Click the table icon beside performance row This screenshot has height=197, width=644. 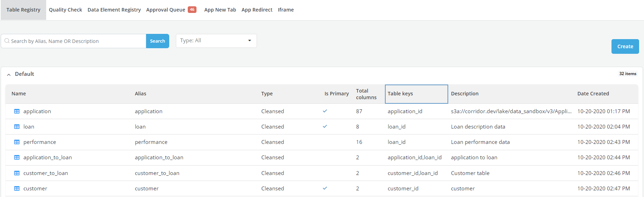click(17, 142)
